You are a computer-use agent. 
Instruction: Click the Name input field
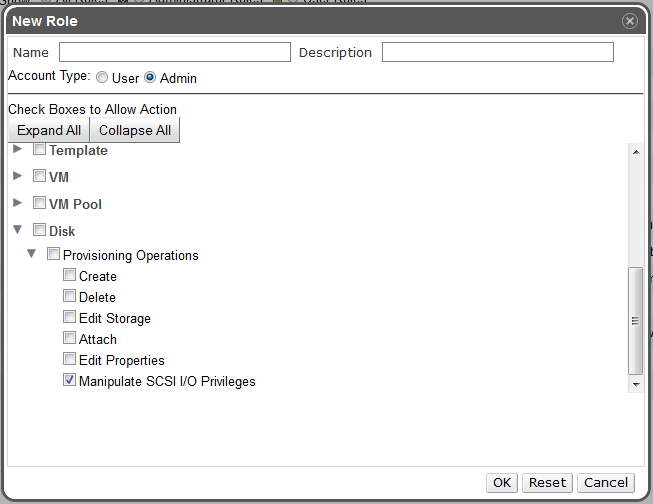point(174,52)
